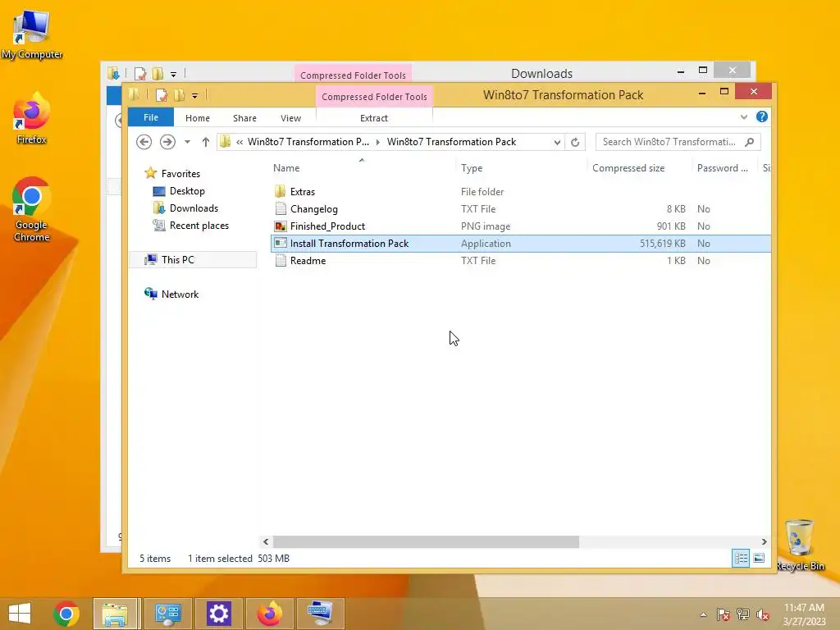Select Compressed Folder Tools in front window

[x=374, y=97]
